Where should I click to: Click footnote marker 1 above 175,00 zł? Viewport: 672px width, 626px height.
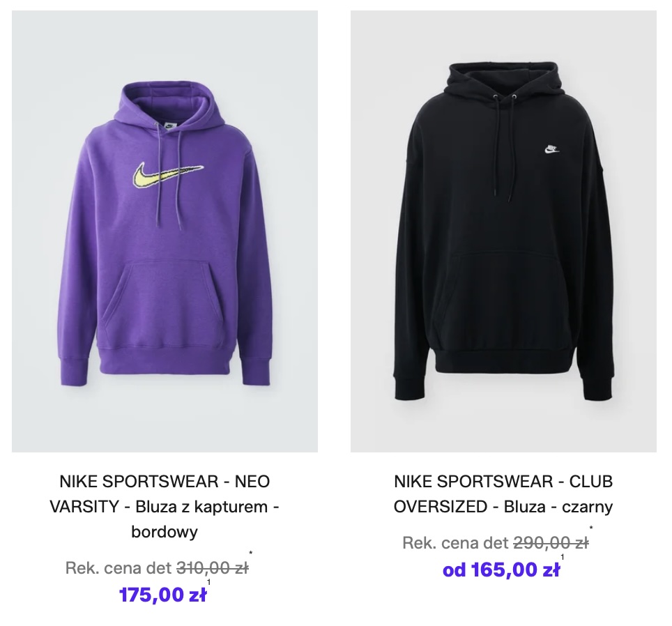click(x=208, y=582)
